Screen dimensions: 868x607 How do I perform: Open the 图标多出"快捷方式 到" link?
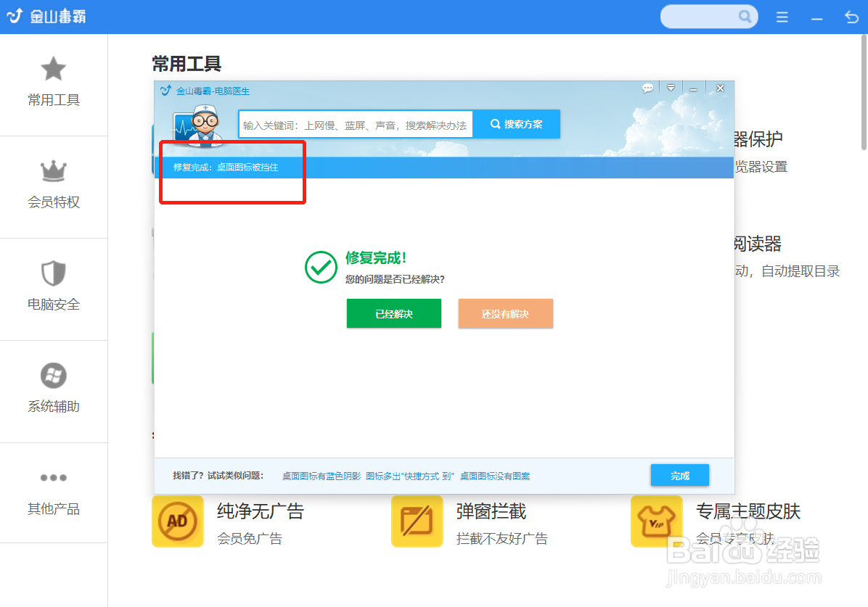pyautogui.click(x=409, y=476)
